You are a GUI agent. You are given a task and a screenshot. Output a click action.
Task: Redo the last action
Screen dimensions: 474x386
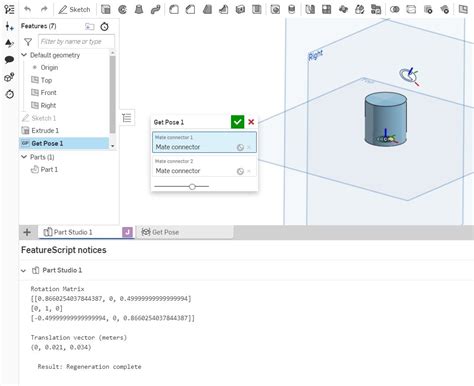pos(44,9)
